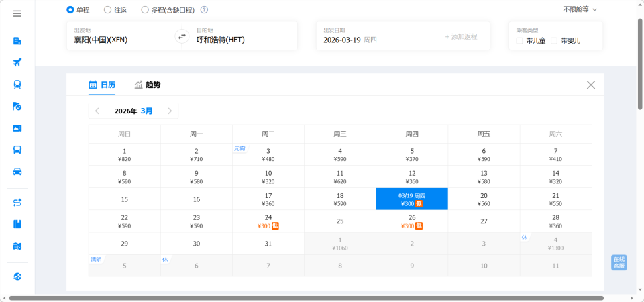This screenshot has width=644, height=302.
Task: Pick March 3 元宵 priced ¥480
Action: [x=268, y=154]
